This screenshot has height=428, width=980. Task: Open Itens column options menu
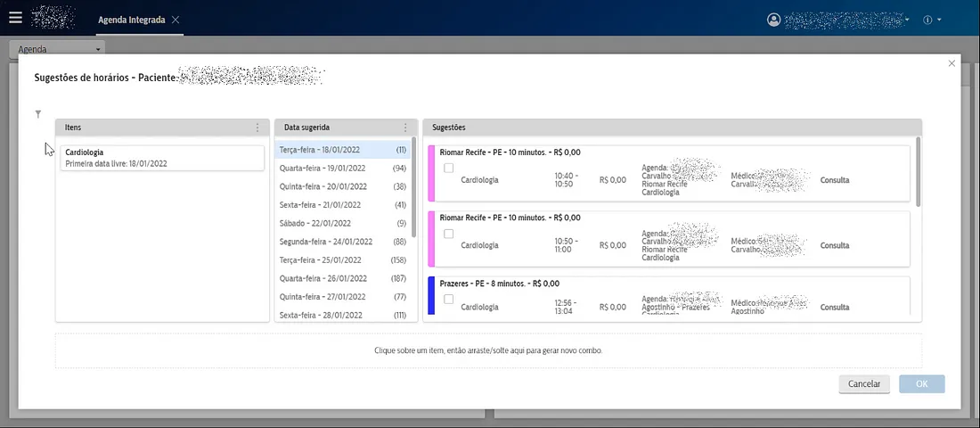tap(257, 128)
